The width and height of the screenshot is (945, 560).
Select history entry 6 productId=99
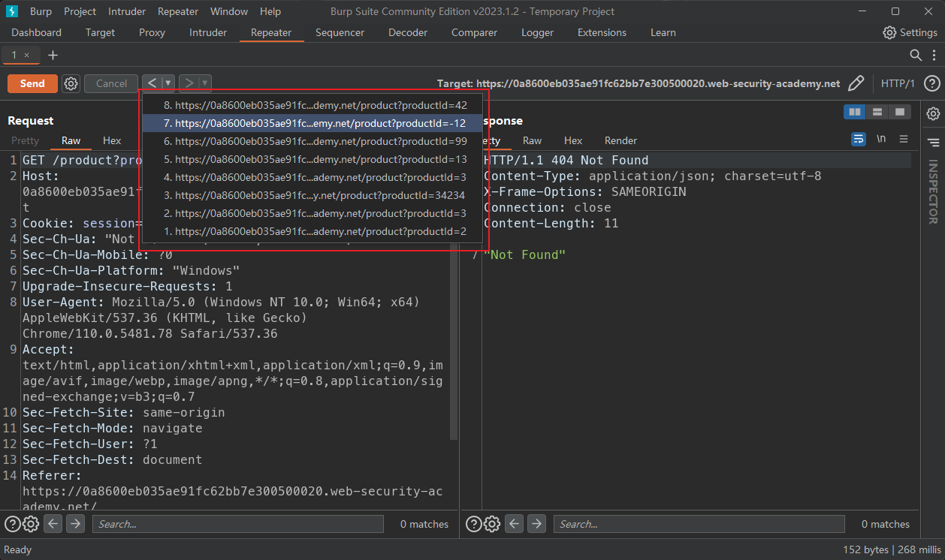(312, 141)
